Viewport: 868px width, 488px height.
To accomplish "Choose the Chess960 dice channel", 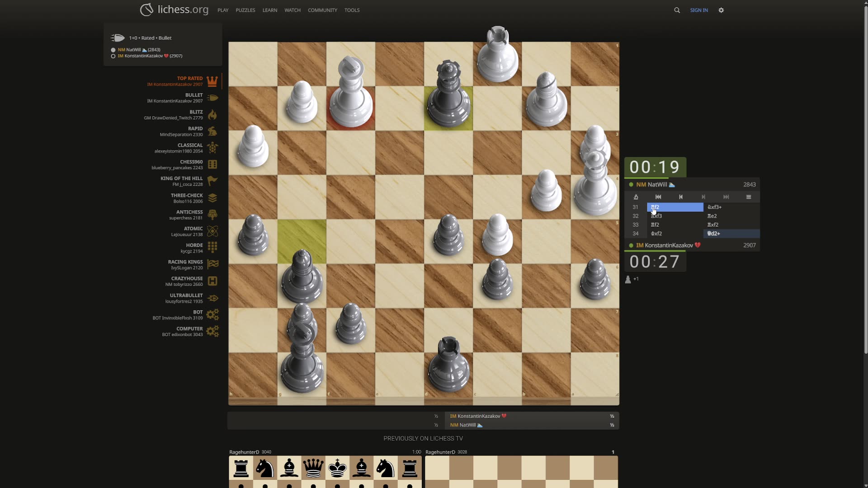I will tap(212, 164).
